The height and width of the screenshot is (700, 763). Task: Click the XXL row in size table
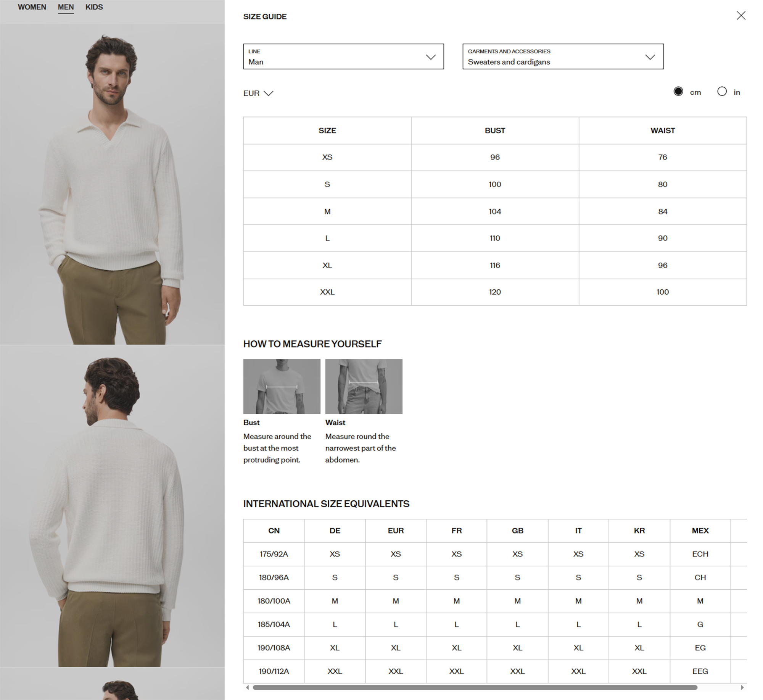click(327, 292)
